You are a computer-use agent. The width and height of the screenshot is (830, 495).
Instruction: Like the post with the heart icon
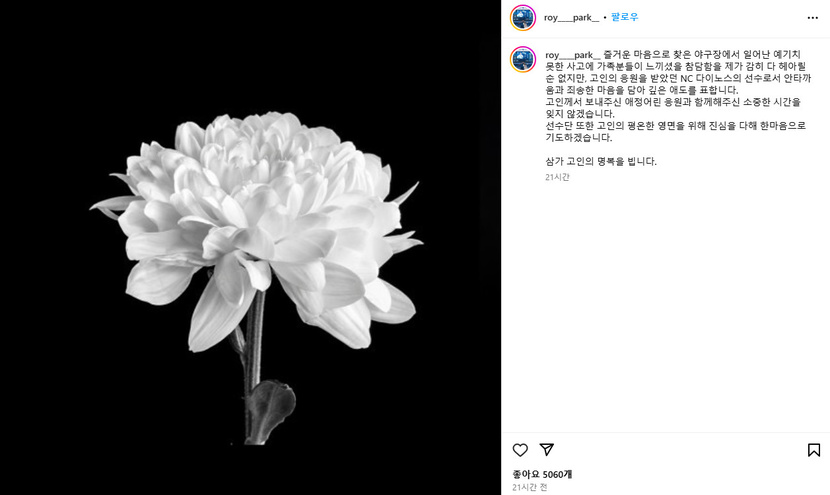pyautogui.click(x=520, y=450)
